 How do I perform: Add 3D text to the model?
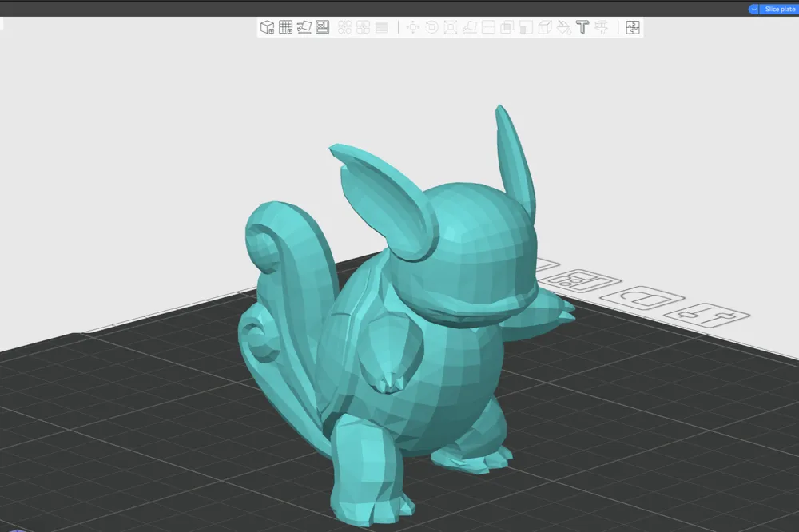point(582,27)
